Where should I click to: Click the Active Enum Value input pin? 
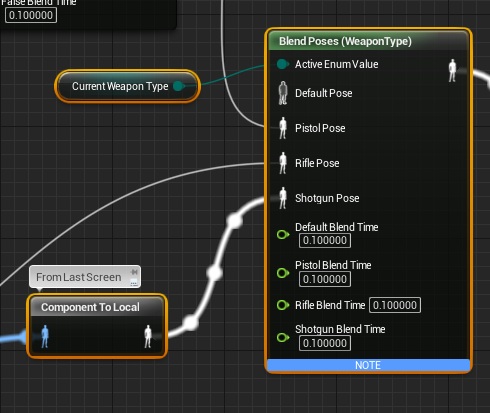point(282,64)
